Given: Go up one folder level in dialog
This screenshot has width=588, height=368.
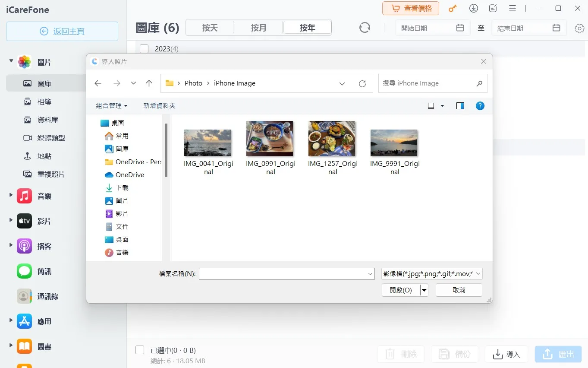Looking at the screenshot, I should point(149,83).
